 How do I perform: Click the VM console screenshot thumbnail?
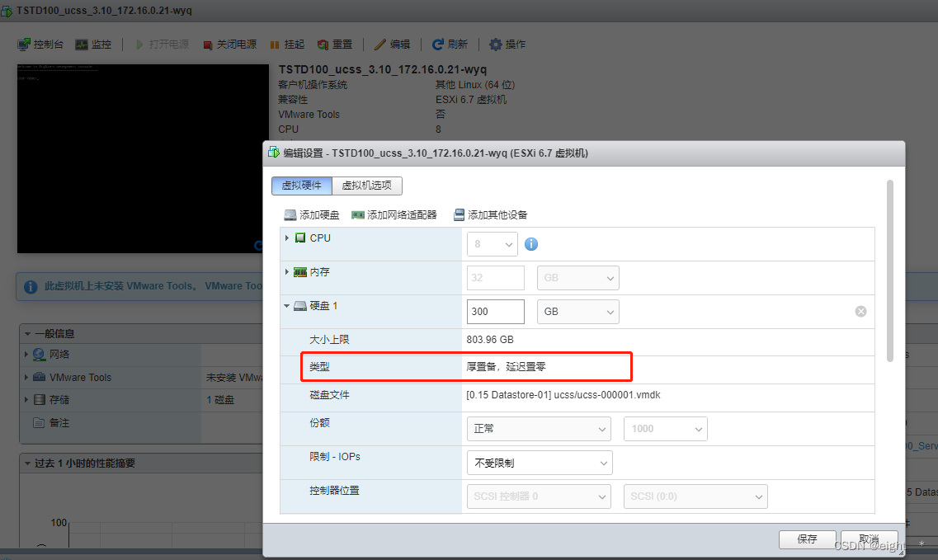[x=143, y=158]
